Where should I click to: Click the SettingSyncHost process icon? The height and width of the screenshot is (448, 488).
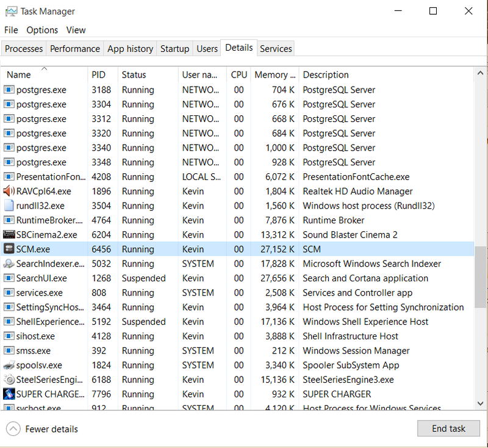click(9, 307)
